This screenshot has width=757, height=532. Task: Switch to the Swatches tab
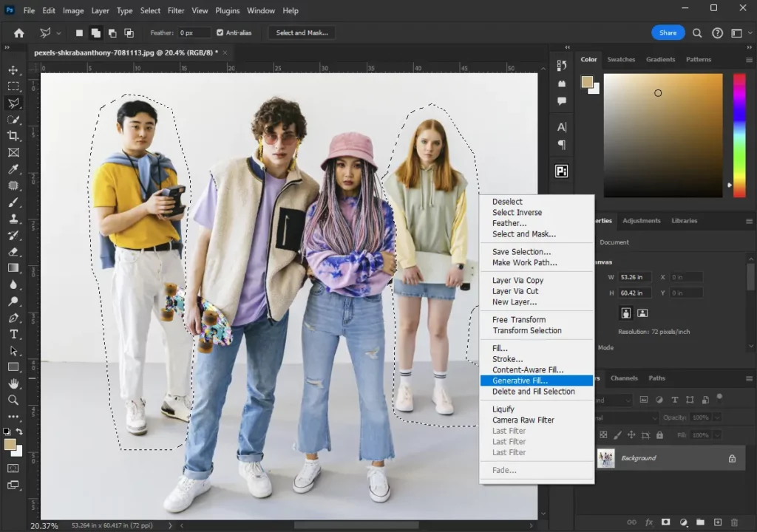tap(621, 59)
